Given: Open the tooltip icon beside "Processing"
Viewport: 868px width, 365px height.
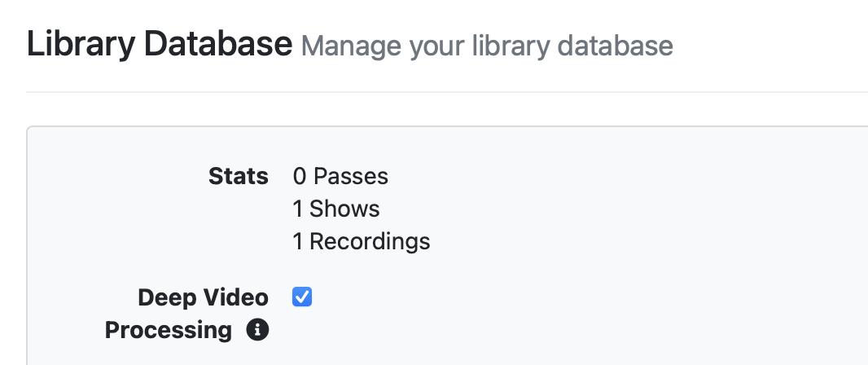Looking at the screenshot, I should tap(257, 330).
